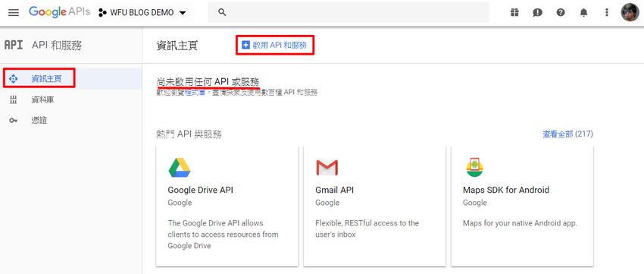Click the plus icon on 啟用 API 和服務
The width and height of the screenshot is (644, 274).
point(245,46)
